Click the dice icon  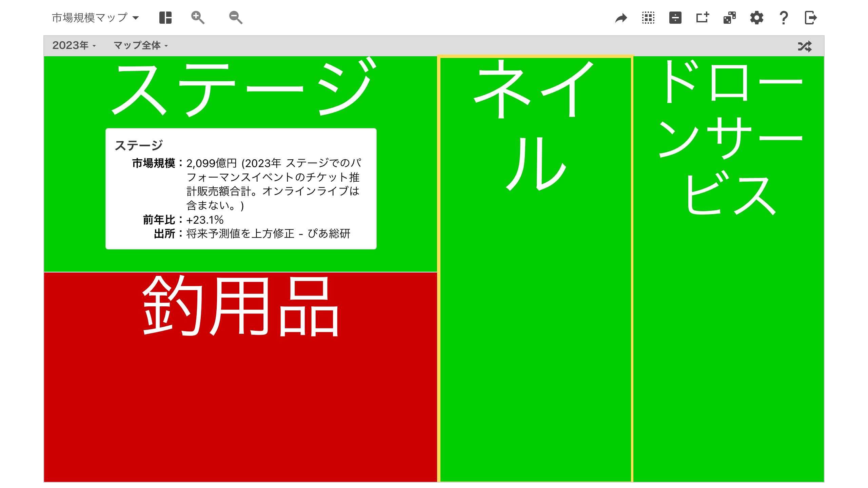(x=730, y=18)
